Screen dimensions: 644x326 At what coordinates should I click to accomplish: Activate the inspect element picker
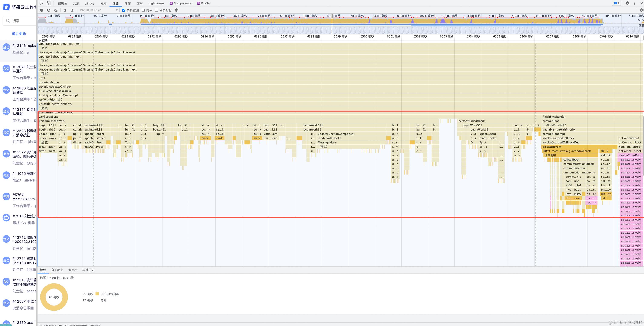[x=42, y=3]
